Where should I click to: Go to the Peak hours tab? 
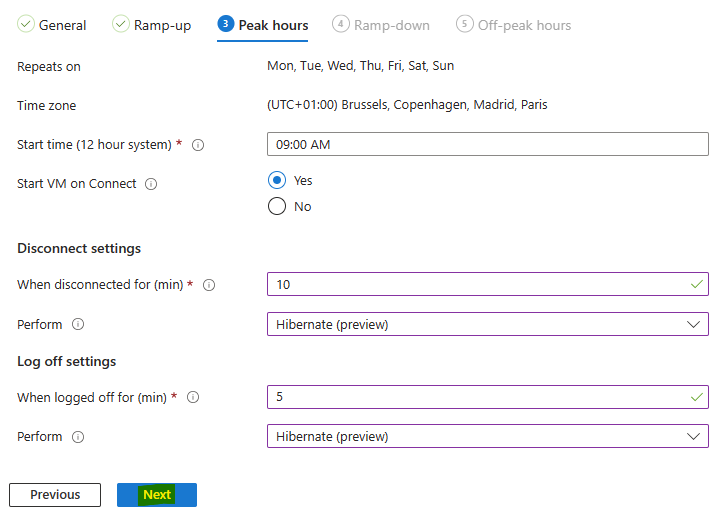pos(263,25)
